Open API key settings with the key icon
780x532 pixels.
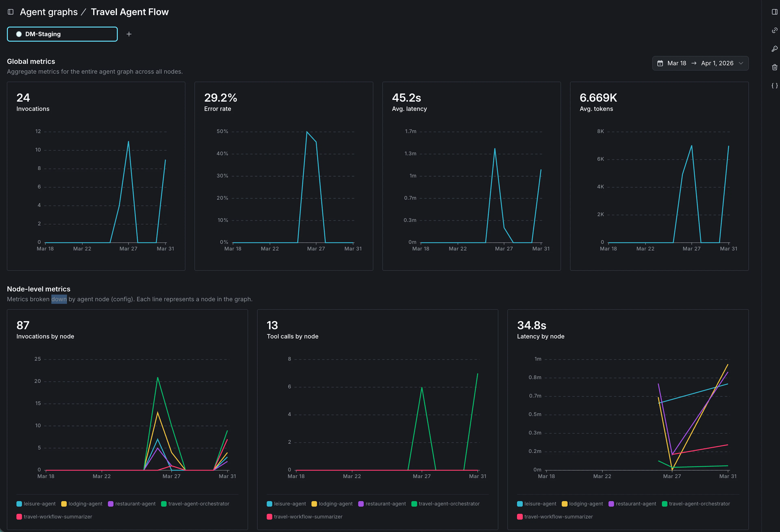[x=775, y=49]
